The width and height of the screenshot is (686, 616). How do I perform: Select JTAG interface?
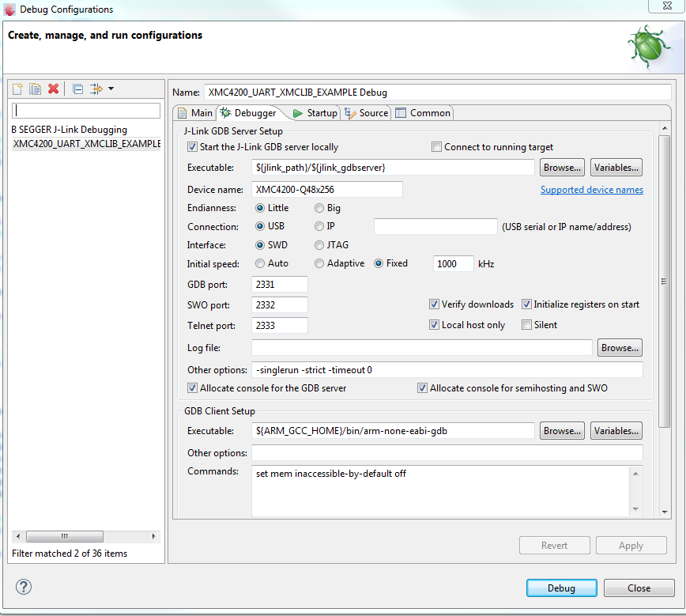pos(319,245)
